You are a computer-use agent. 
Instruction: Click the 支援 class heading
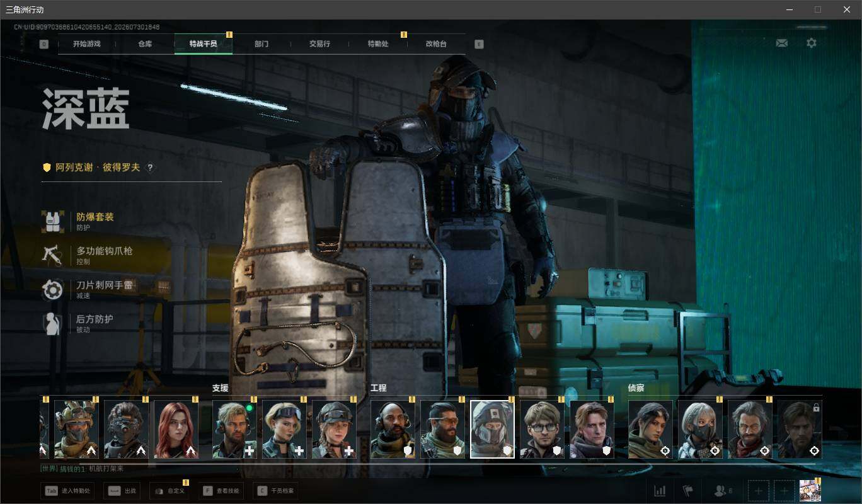(x=220, y=388)
